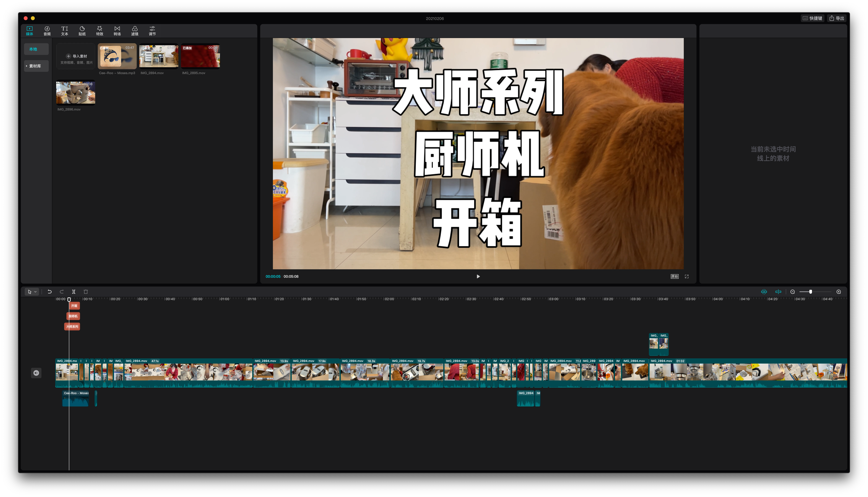Zoom in the timeline with plus magnifier
The width and height of the screenshot is (868, 497).
point(839,292)
